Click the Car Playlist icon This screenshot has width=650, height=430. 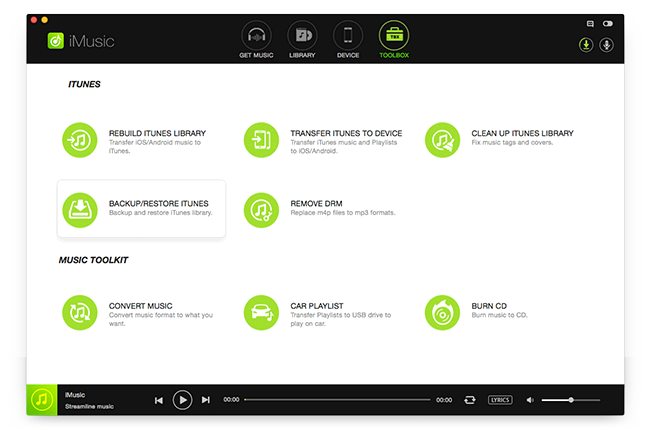point(261,313)
